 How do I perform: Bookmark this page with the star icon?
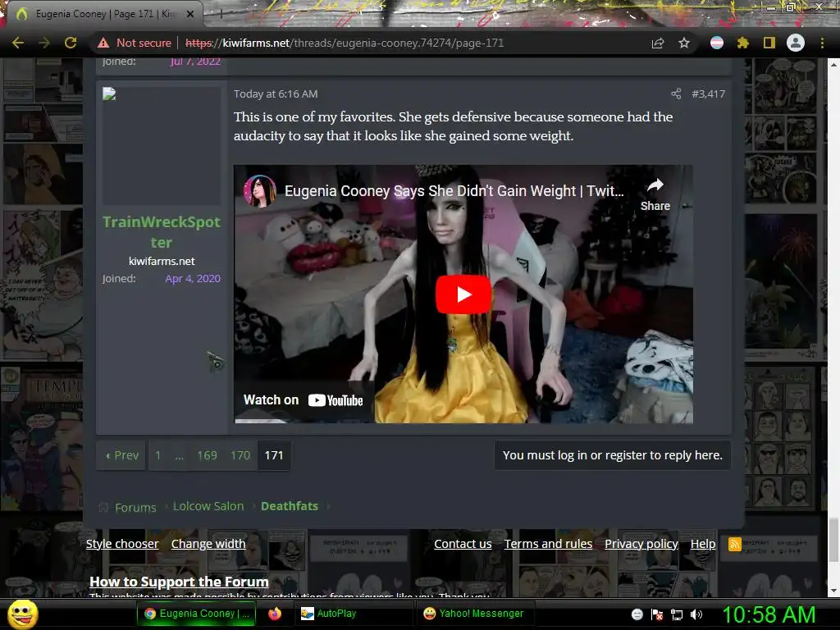click(x=684, y=43)
